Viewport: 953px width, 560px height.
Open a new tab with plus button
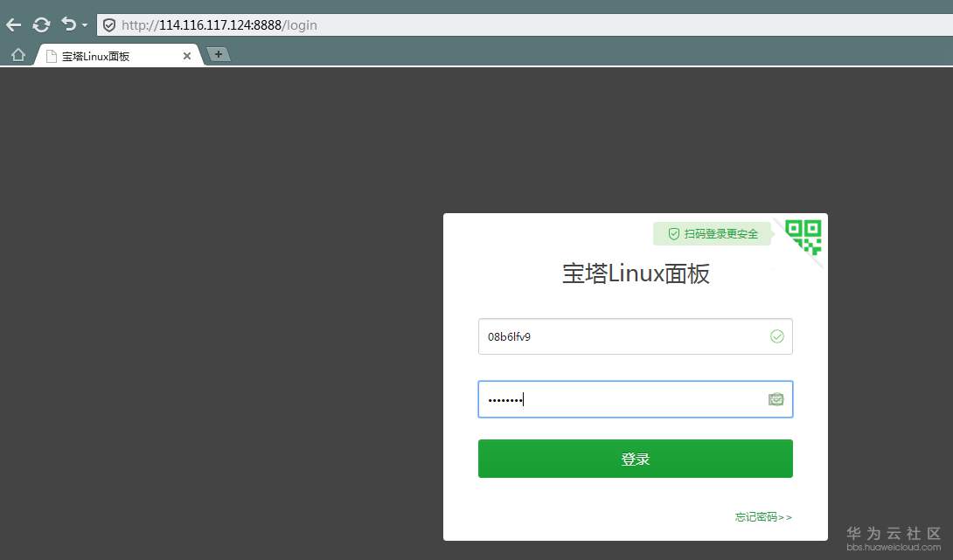(219, 55)
